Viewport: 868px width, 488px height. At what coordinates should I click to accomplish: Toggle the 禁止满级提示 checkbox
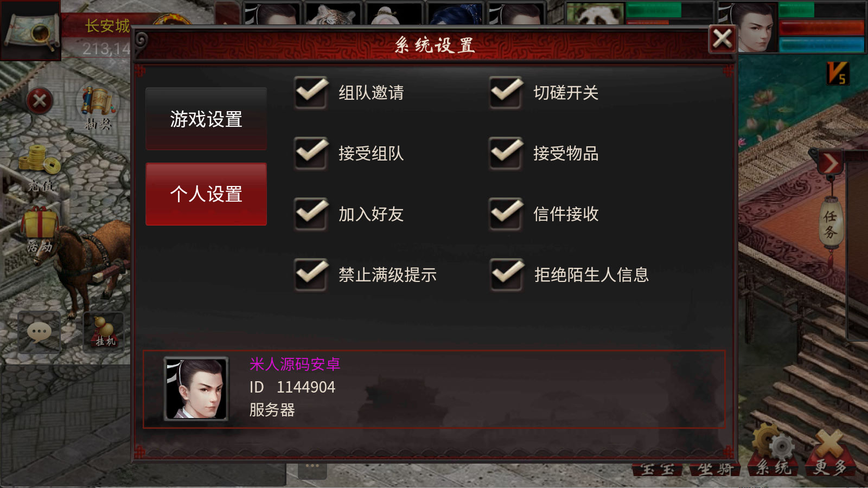[x=311, y=274]
